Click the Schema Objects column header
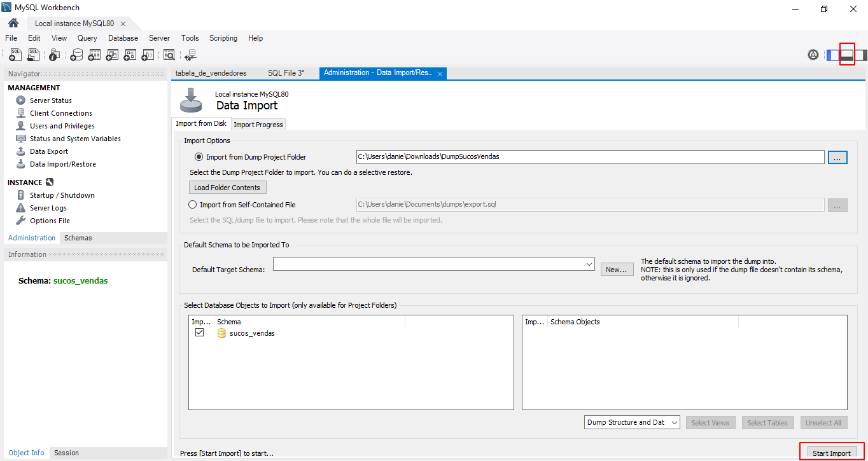The height and width of the screenshot is (461, 868). coord(642,322)
